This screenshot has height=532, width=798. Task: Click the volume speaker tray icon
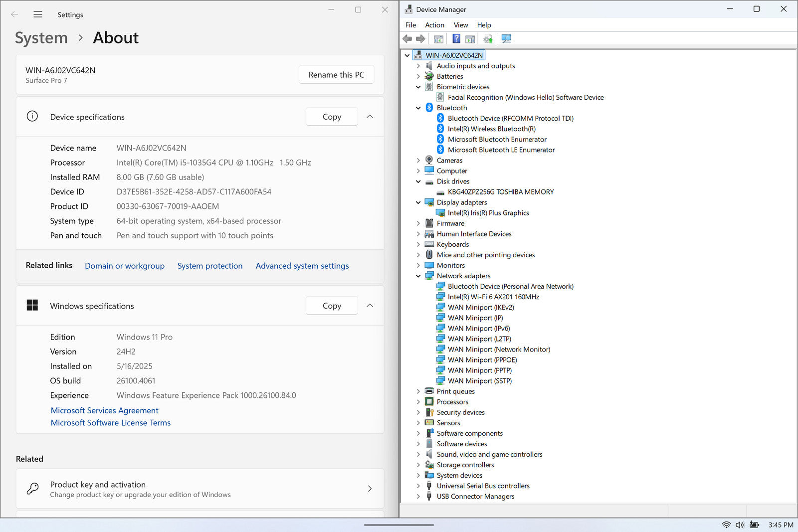coord(740,525)
